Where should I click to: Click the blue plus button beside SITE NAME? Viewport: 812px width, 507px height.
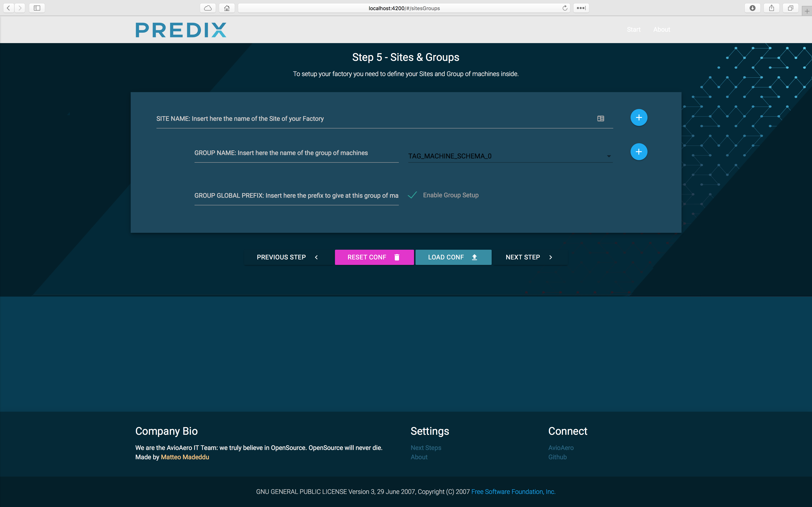639,118
